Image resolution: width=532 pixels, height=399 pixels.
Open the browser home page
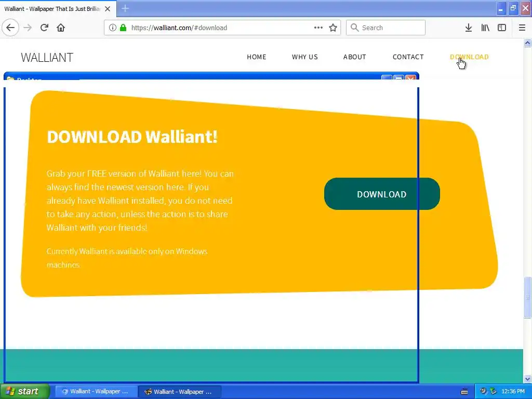pos(61,28)
